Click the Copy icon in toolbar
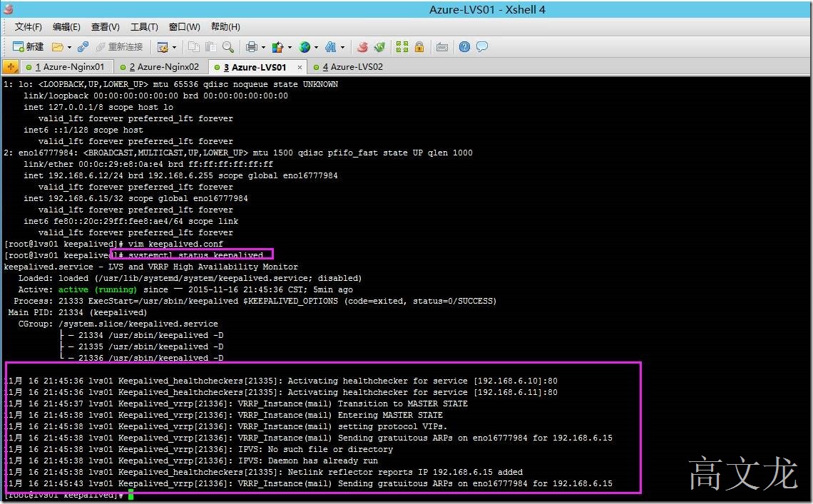The width and height of the screenshot is (813, 504). click(x=193, y=46)
